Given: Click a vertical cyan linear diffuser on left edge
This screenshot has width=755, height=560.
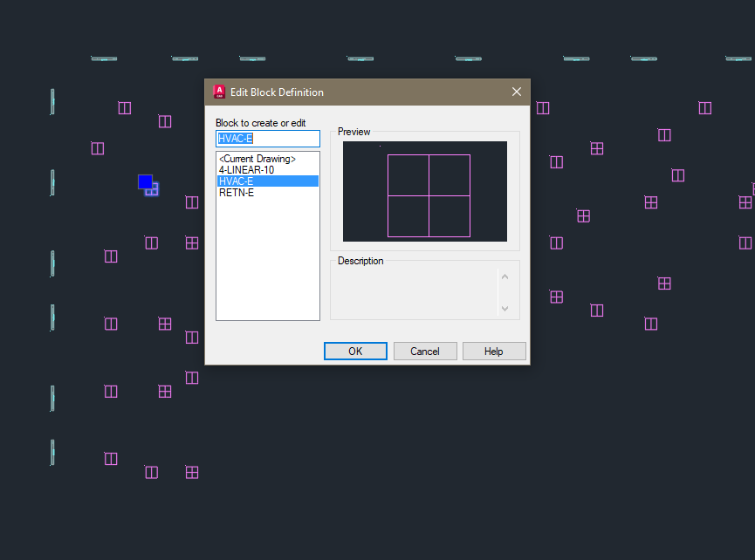Looking at the screenshot, I should pos(51,101).
